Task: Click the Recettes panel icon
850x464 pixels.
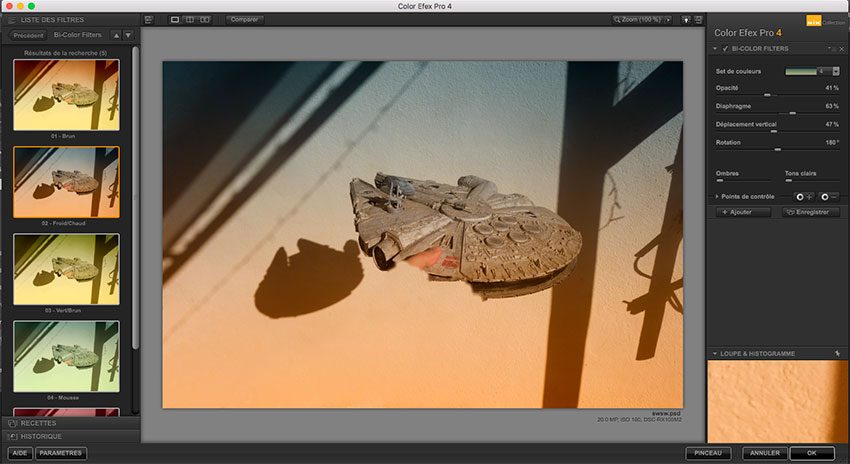Action: pos(13,423)
